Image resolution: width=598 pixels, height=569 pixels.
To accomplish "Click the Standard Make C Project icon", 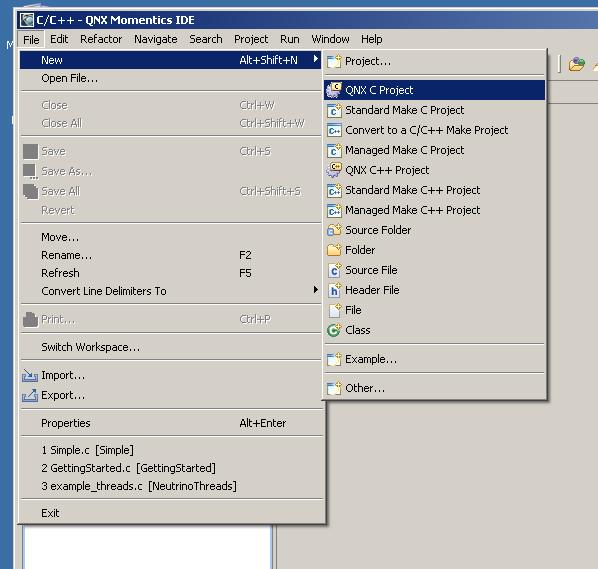I will pos(334,111).
